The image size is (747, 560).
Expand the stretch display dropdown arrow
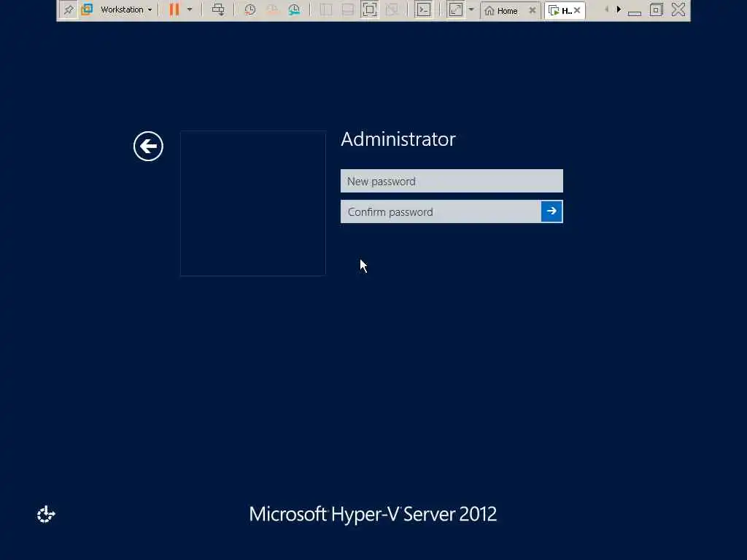coord(471,9)
